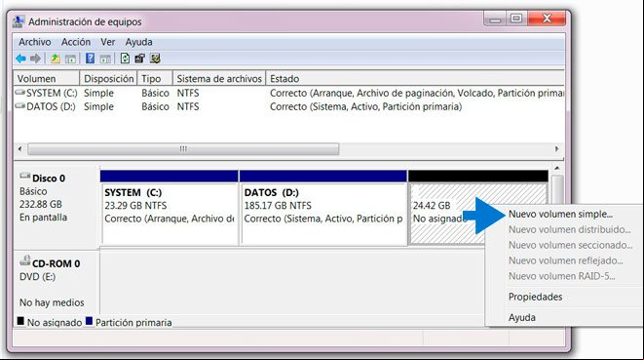Image resolution: width=644 pixels, height=360 pixels.
Task: Click the left arrow of the horizontal scrollbar
Action: [x=19, y=149]
